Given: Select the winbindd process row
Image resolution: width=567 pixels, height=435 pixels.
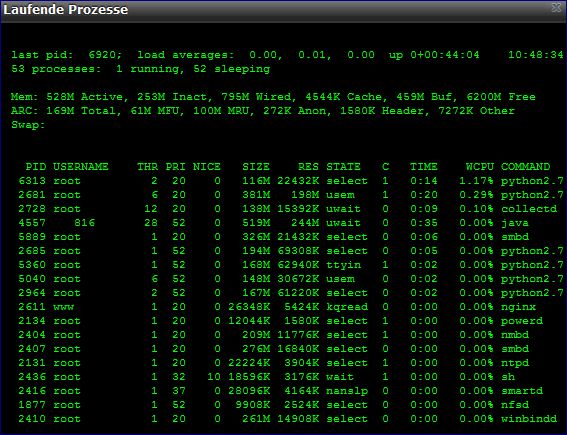Looking at the screenshot, I should (x=288, y=419).
